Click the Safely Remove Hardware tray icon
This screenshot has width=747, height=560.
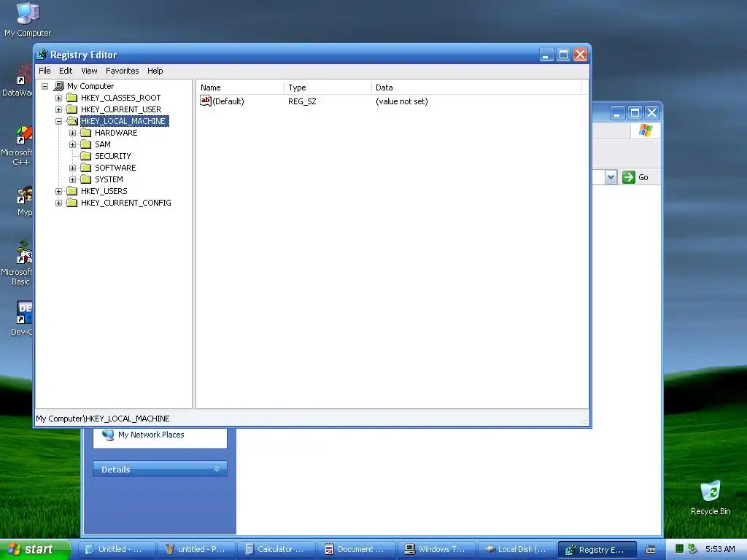pyautogui.click(x=693, y=549)
